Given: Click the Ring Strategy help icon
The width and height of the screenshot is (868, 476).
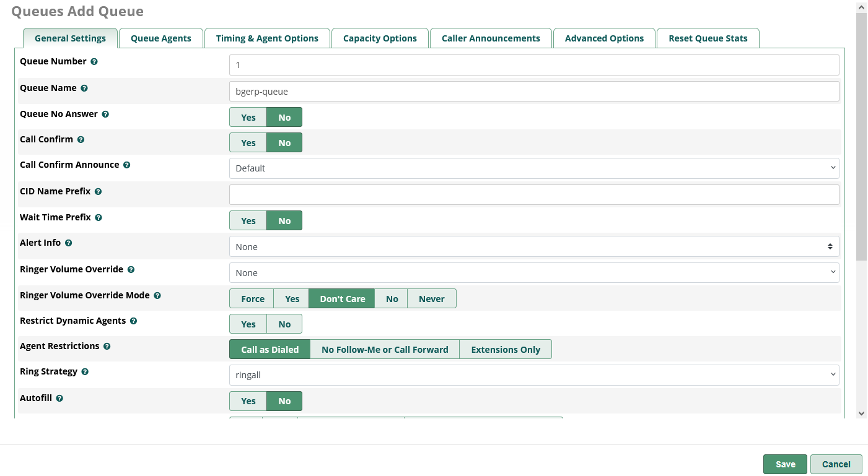Looking at the screenshot, I should click(x=85, y=372).
